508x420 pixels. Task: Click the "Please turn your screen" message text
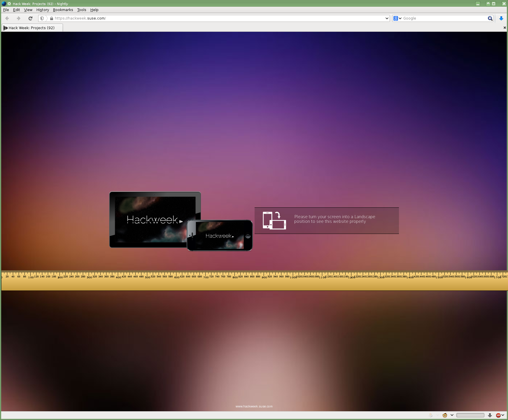pyautogui.click(x=335, y=219)
